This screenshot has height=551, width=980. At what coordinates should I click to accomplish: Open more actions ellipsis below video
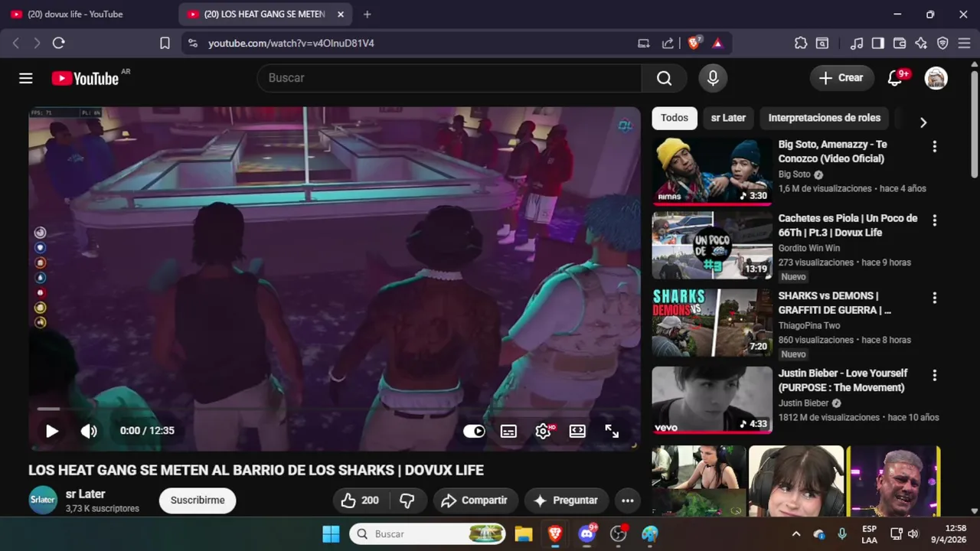tap(628, 500)
